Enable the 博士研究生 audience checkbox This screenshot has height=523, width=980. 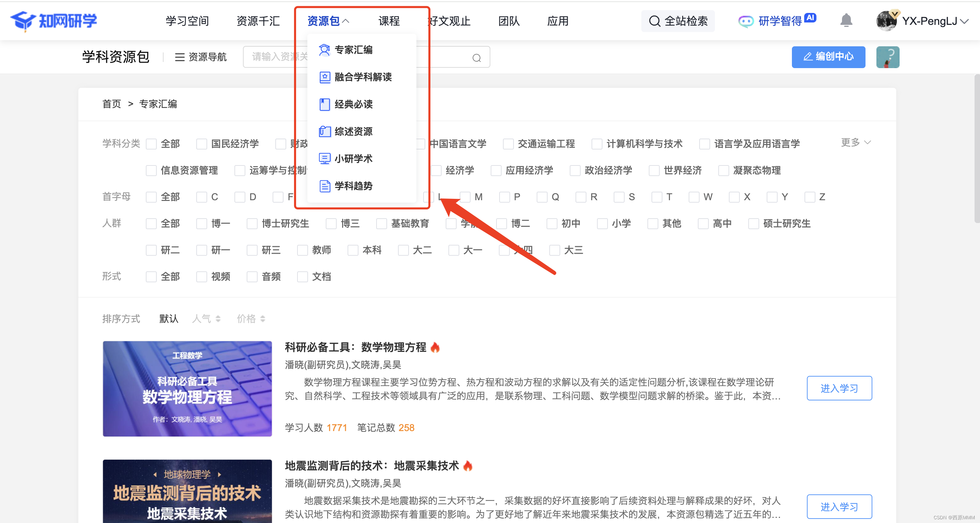click(x=252, y=223)
